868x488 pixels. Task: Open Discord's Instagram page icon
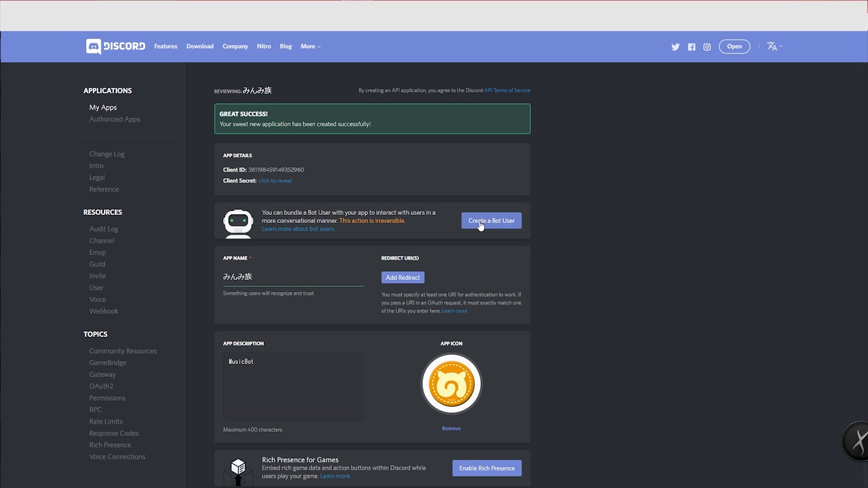pos(707,47)
